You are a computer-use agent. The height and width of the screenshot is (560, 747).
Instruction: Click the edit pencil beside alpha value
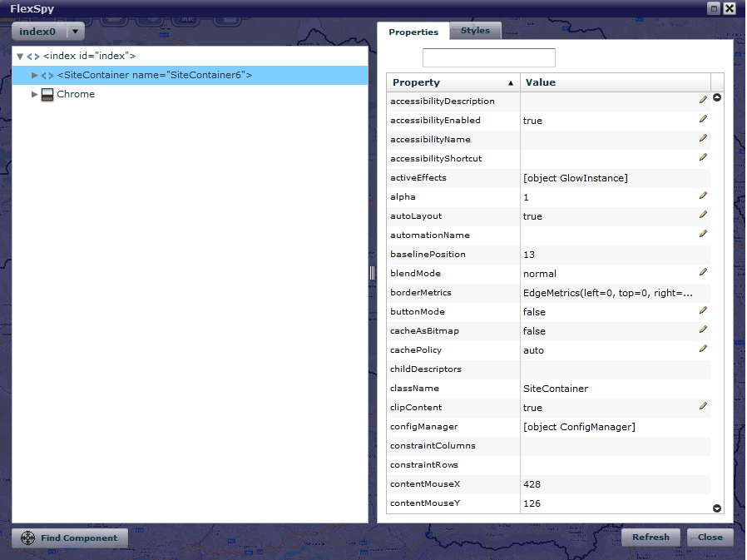703,196
